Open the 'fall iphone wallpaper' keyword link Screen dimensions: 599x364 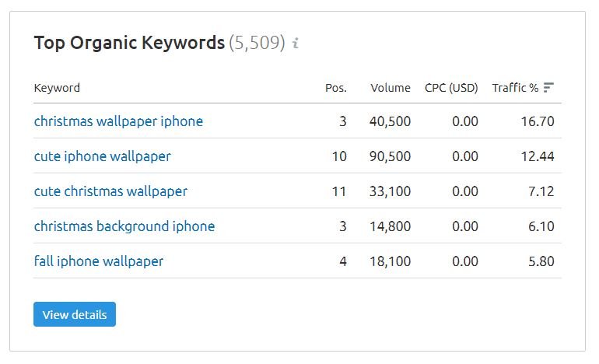[x=99, y=261]
